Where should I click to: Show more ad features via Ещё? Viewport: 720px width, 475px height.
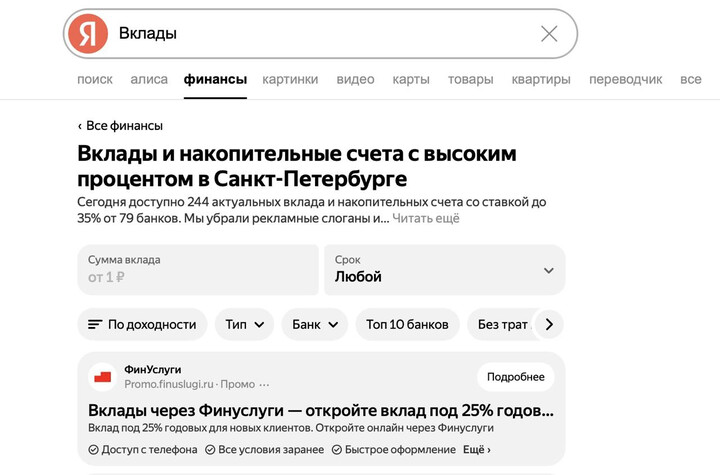477,450
